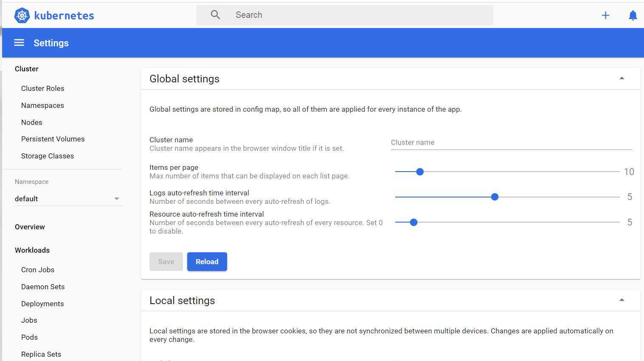Open Jobs in the sidebar
Screen dimensions: 644x361
(x=29, y=320)
